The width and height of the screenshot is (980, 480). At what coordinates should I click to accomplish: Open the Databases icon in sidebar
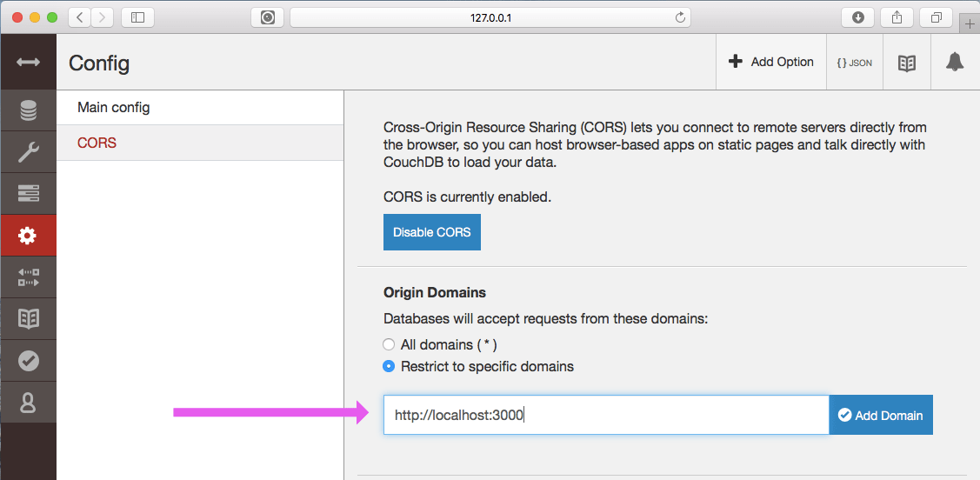[28, 110]
